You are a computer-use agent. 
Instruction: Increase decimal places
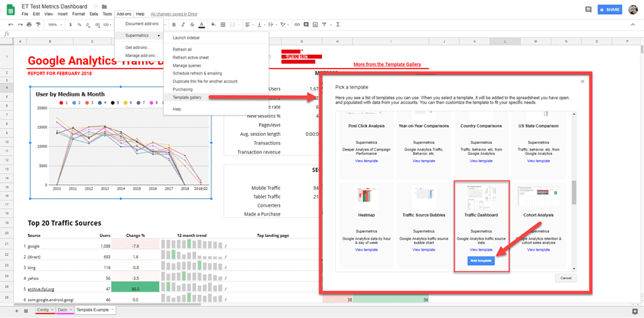click(x=97, y=25)
